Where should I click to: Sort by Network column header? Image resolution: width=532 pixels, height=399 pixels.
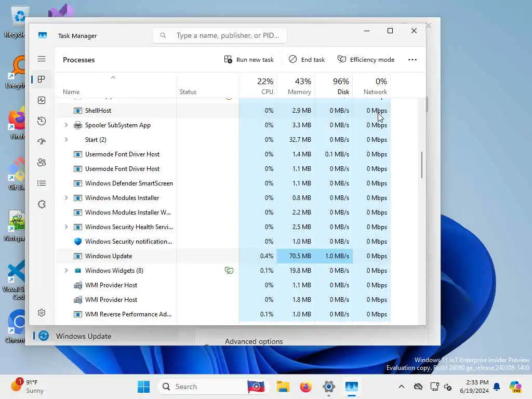(372, 86)
